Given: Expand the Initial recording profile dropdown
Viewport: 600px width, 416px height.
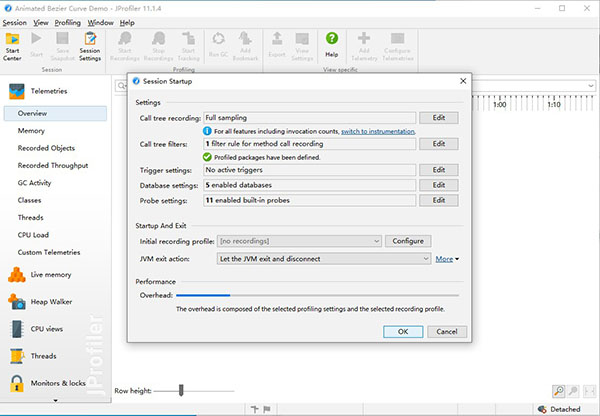Looking at the screenshot, I should click(x=375, y=241).
